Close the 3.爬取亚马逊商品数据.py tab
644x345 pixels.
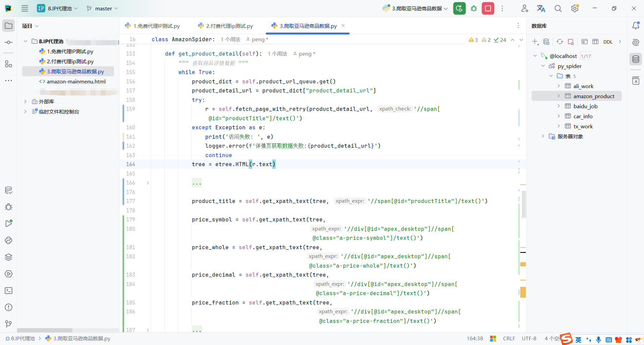point(343,25)
